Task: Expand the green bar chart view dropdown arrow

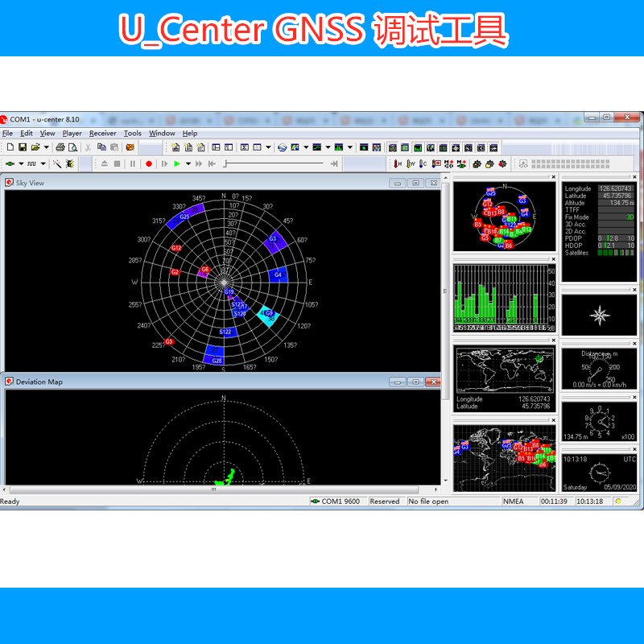Action: click(350, 147)
